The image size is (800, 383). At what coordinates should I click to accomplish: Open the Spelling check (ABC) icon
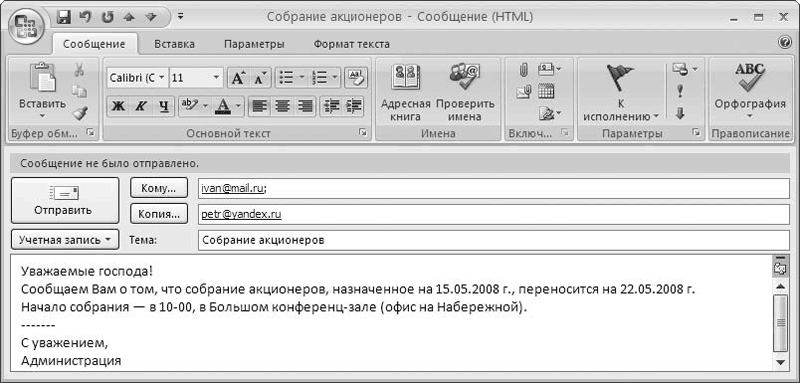pos(749,76)
